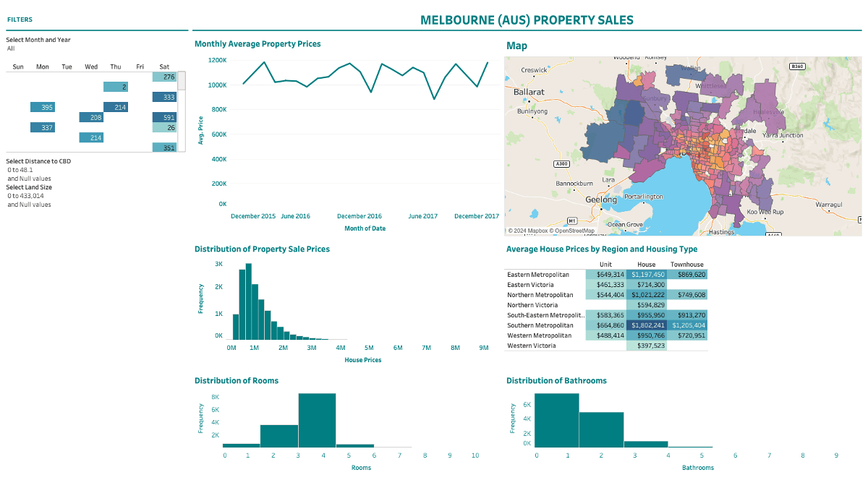Click the tallest bar in the Sale Prices histogram
Image resolution: width=868 pixels, height=488 pixels.
[x=248, y=301]
